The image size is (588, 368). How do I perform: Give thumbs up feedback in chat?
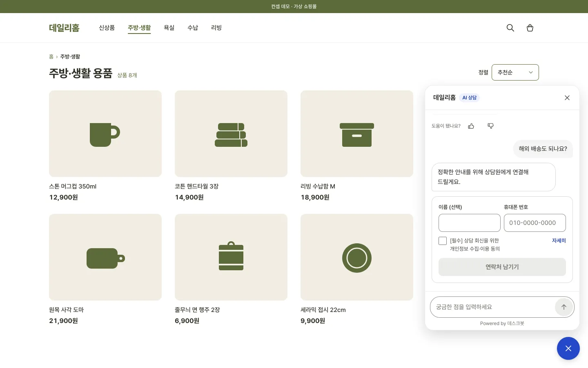tap(471, 126)
